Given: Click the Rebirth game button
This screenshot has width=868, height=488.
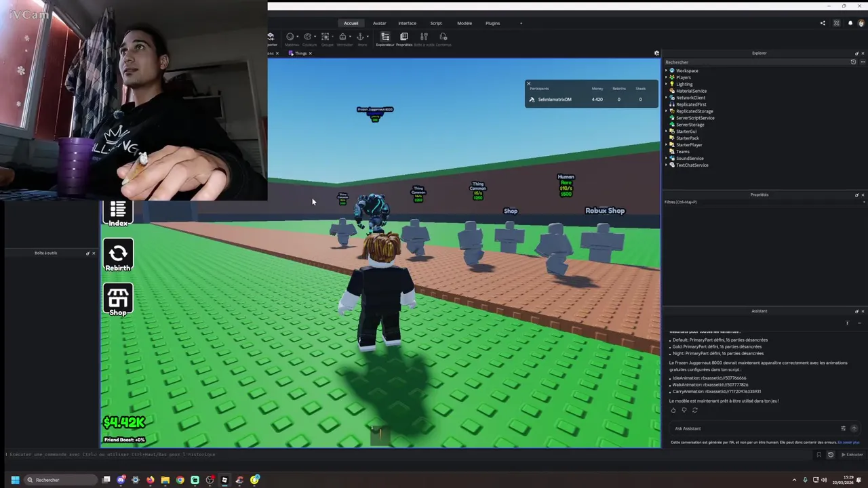Looking at the screenshot, I should (118, 256).
